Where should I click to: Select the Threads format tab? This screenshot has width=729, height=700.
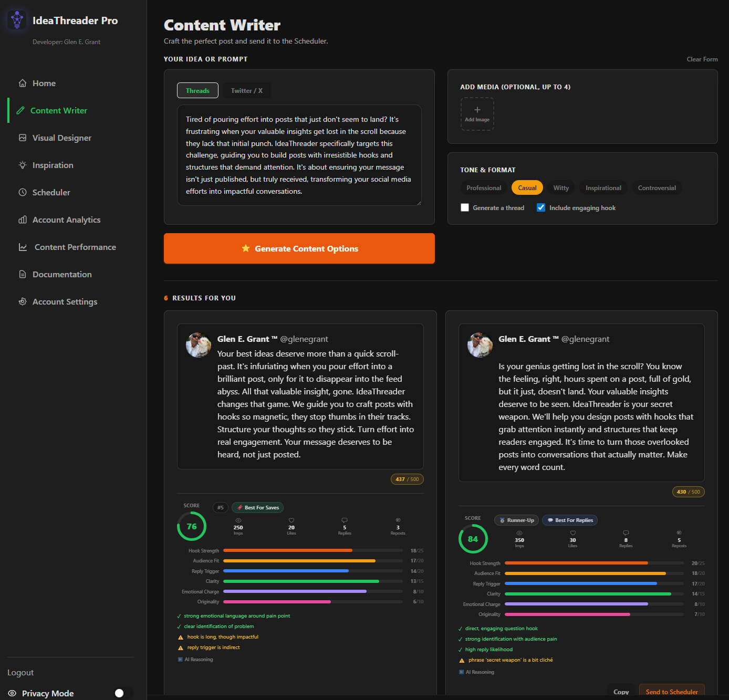pos(197,90)
